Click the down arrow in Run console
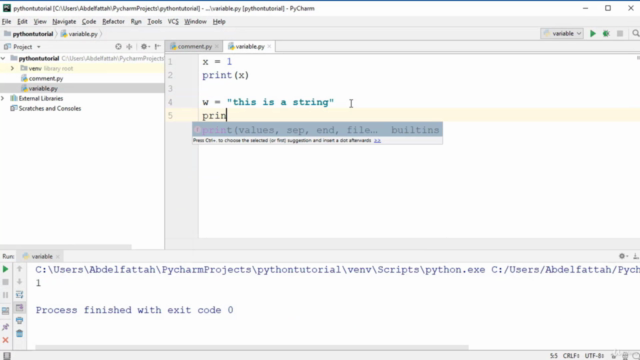 19,282
